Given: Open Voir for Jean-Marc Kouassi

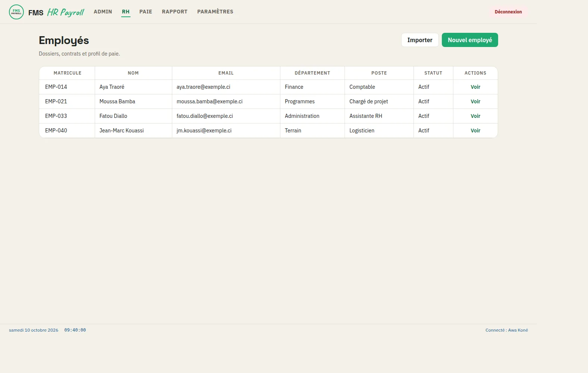Looking at the screenshot, I should pos(475,131).
